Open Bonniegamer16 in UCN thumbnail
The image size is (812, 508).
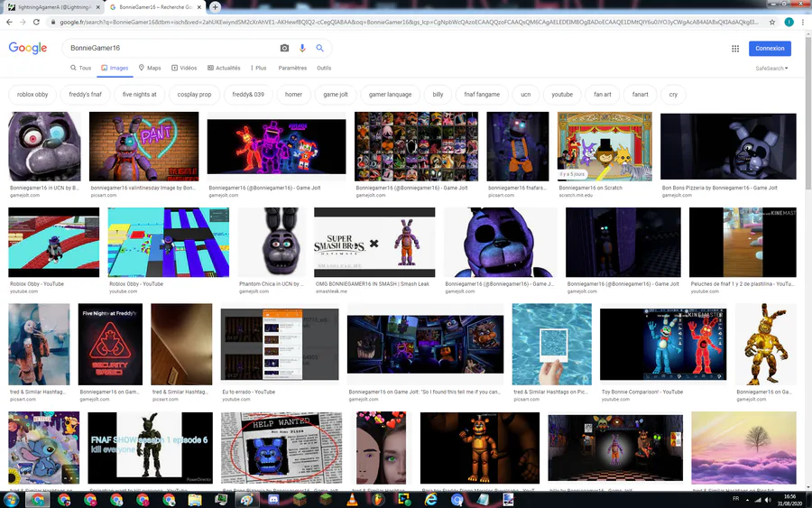tap(44, 146)
